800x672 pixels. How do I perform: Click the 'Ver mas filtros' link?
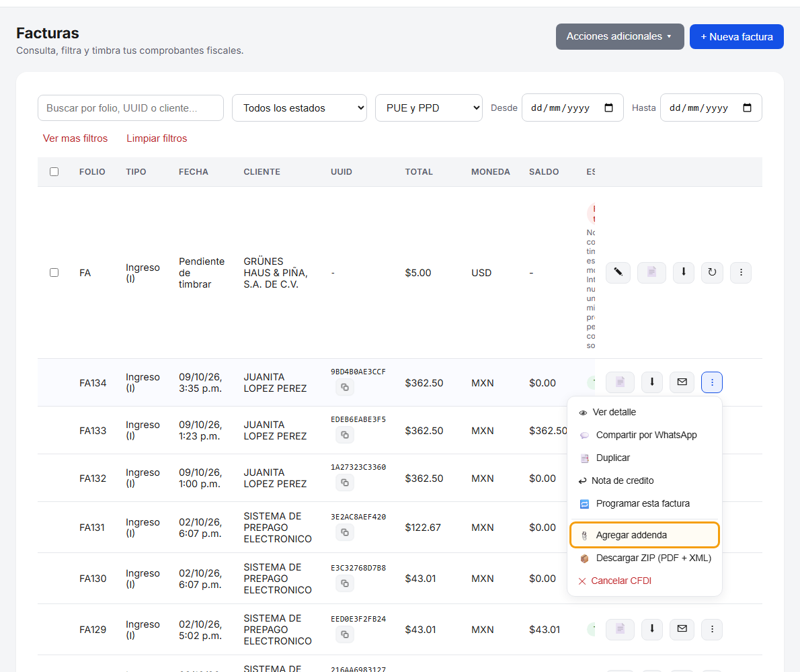pos(75,138)
